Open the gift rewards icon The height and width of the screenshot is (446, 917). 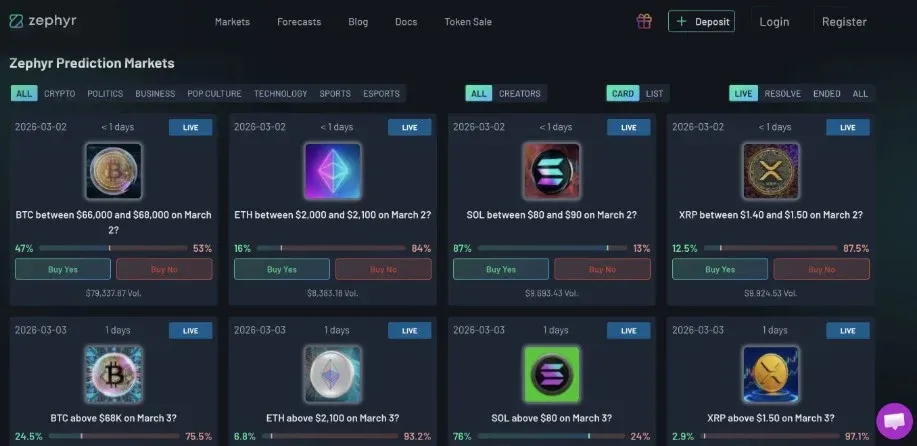pos(644,22)
